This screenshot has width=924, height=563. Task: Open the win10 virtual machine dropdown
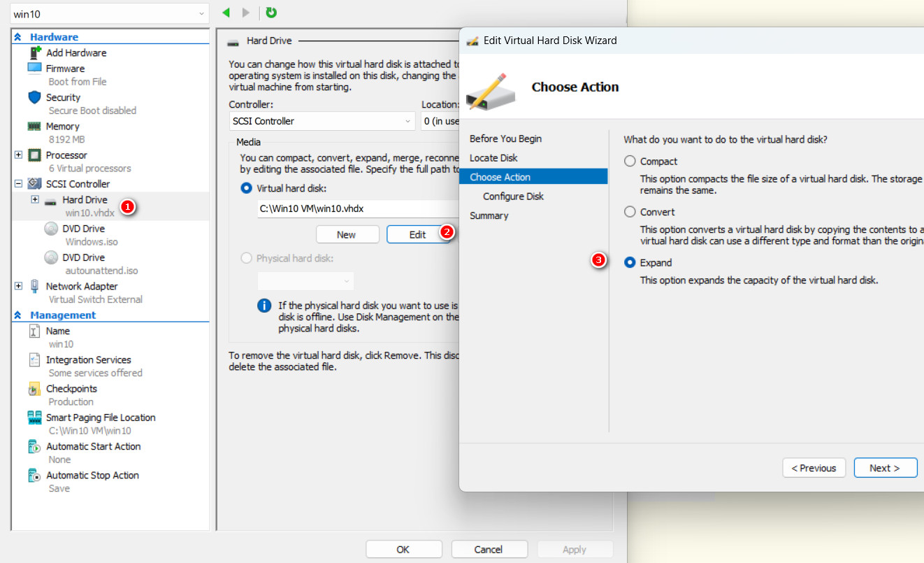(110, 13)
